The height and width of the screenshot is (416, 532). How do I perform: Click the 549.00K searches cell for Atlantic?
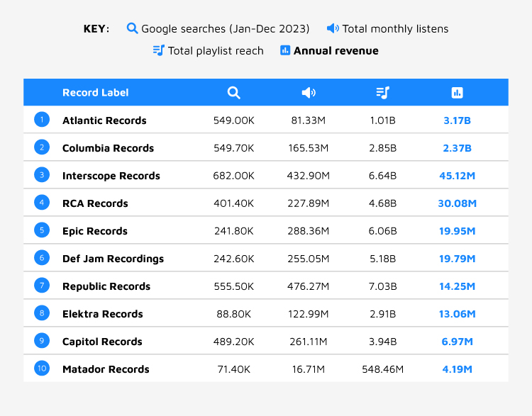234,120
